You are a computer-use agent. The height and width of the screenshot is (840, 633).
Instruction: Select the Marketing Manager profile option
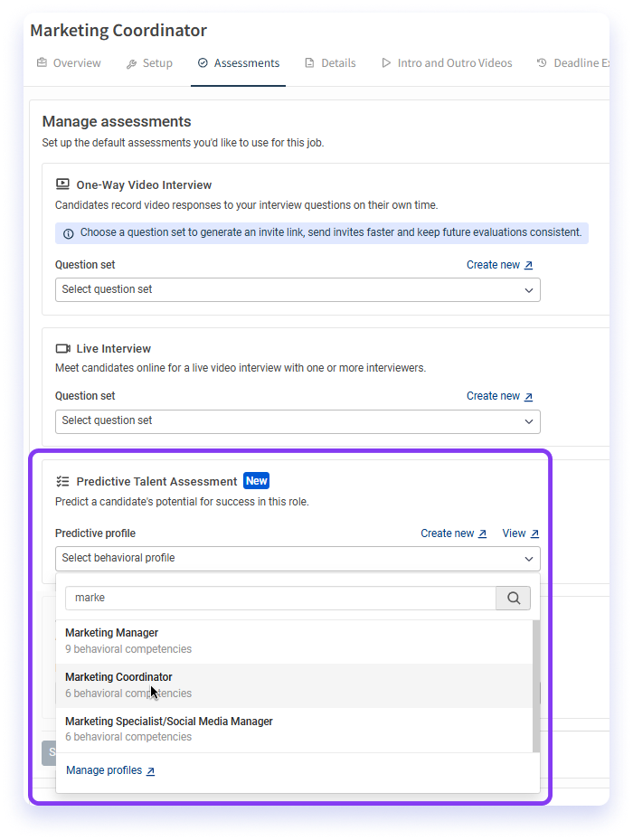click(294, 641)
